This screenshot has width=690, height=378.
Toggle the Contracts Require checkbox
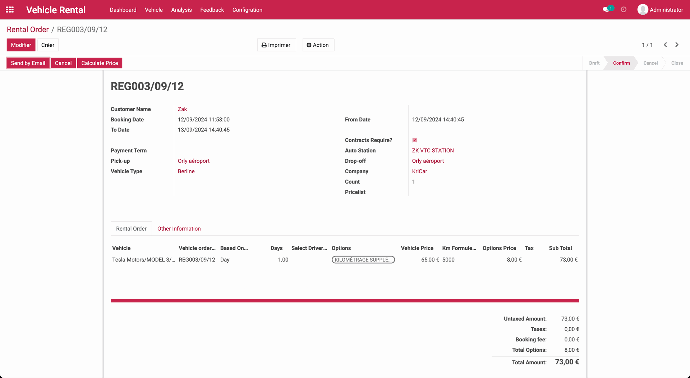414,140
